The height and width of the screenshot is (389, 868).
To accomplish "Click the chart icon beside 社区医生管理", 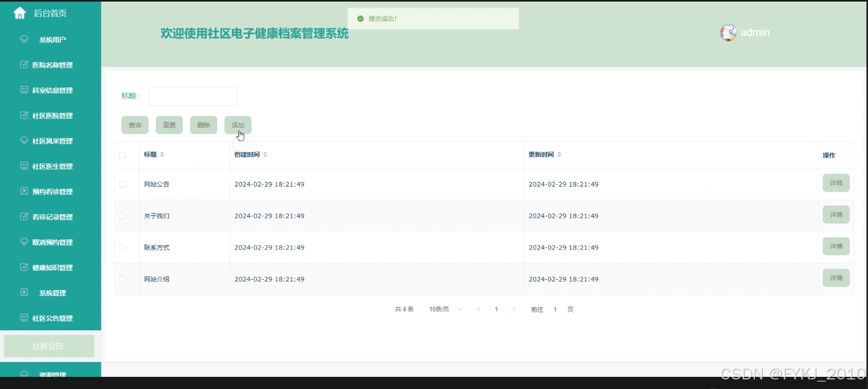I will pos(24,166).
